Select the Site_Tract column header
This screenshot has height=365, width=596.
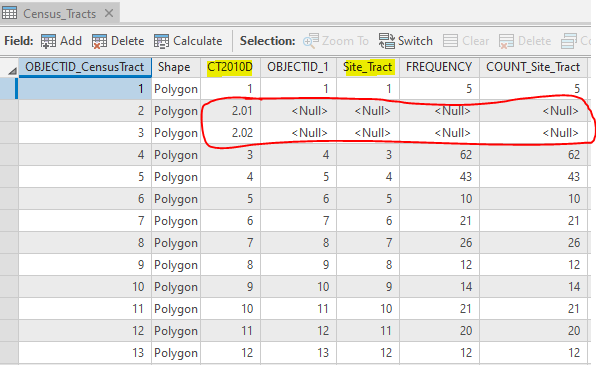tap(368, 67)
